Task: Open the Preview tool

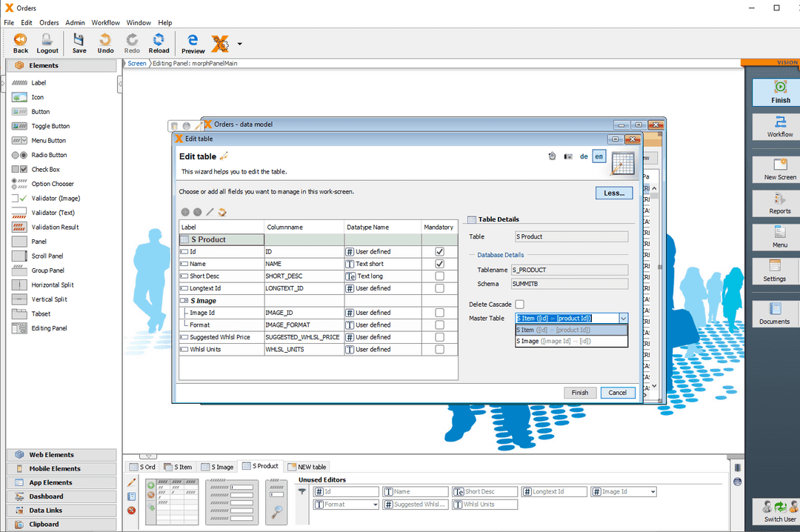Action: click(193, 42)
